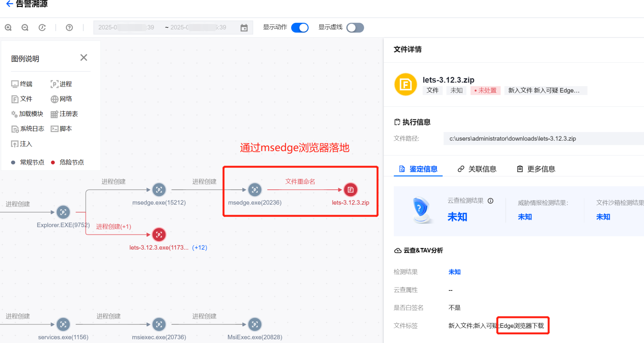Select the red lets-3.12.3.exe process node
The height and width of the screenshot is (343, 644).
point(159,235)
